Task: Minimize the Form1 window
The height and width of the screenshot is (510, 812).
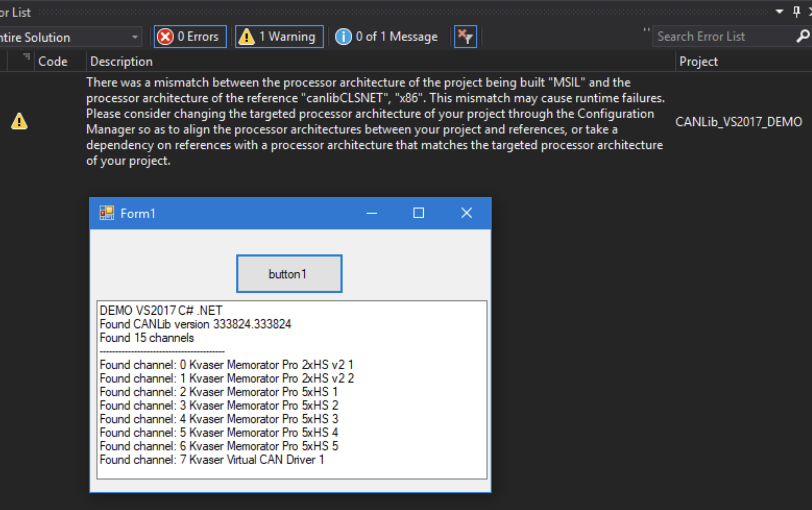Action: coord(372,213)
